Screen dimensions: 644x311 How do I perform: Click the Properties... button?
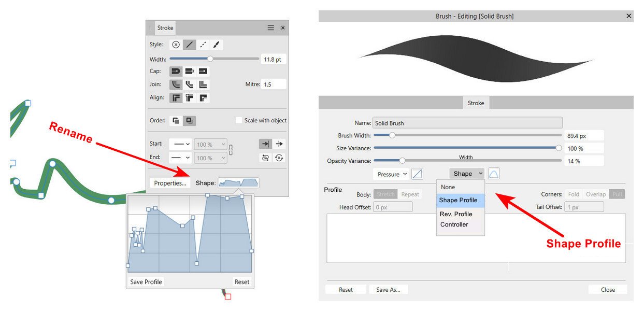tap(170, 183)
